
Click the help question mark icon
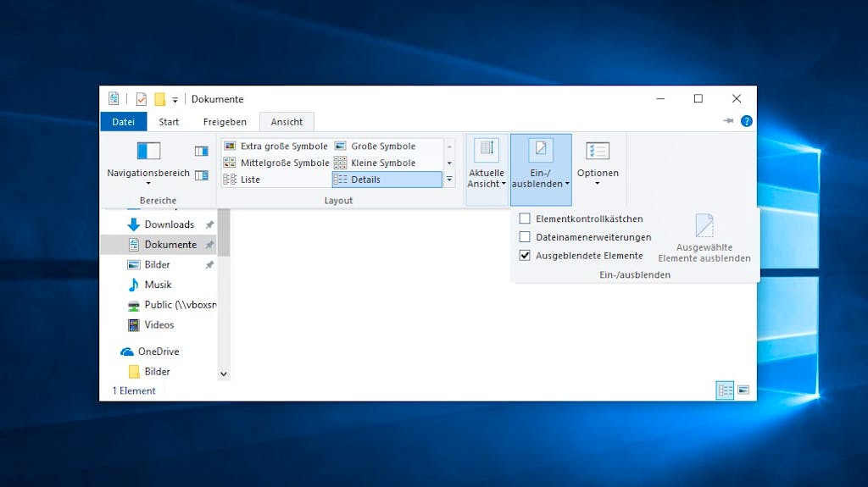tap(747, 121)
